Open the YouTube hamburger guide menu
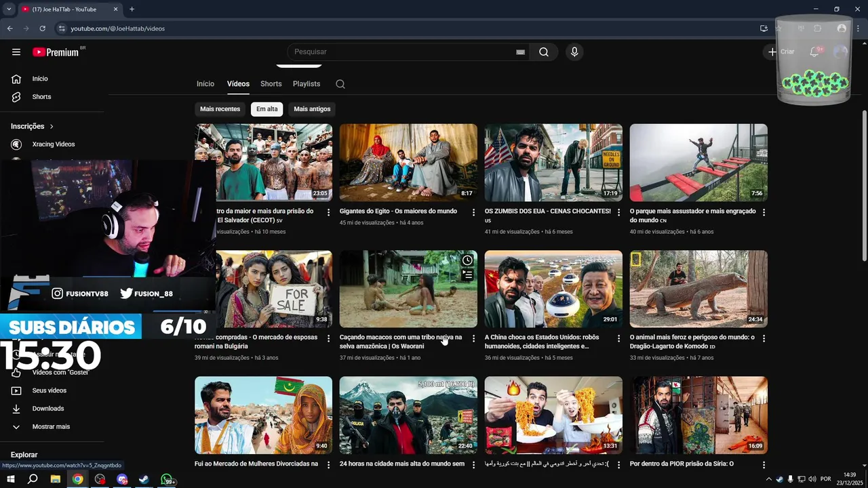868x488 pixels. coord(16,52)
